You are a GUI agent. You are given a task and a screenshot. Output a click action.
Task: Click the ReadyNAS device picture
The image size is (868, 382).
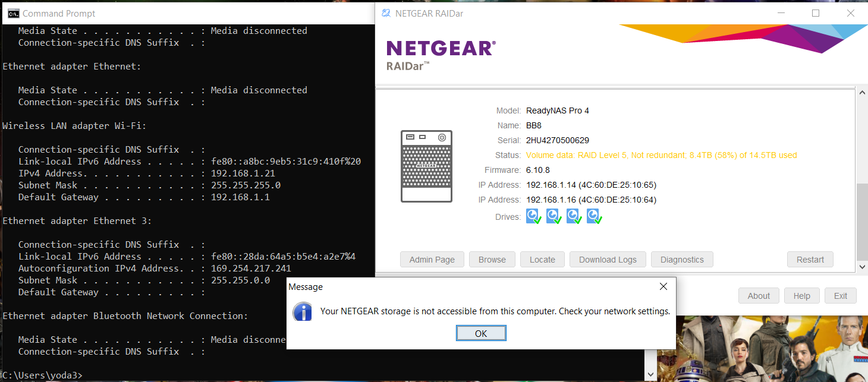[x=426, y=166]
